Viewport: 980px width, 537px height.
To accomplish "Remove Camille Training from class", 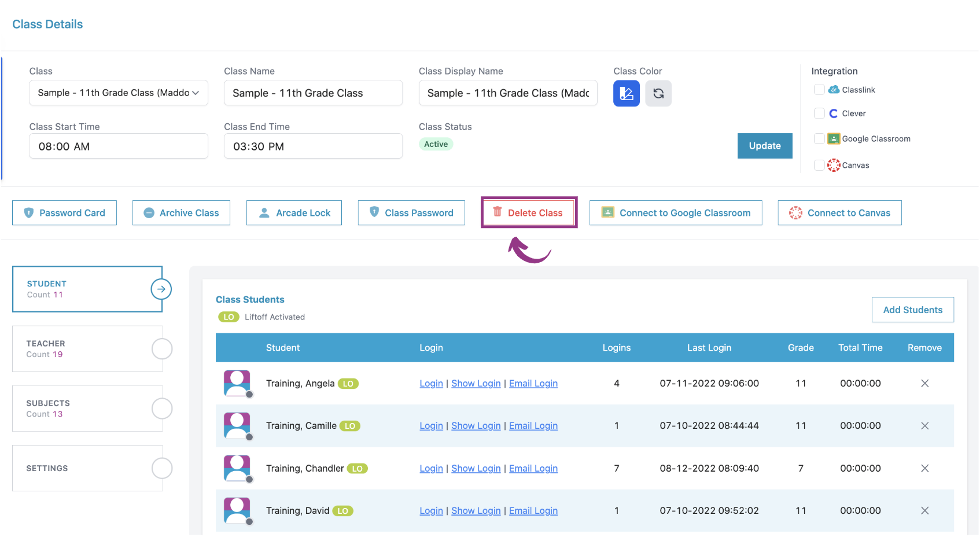I will pyautogui.click(x=924, y=426).
